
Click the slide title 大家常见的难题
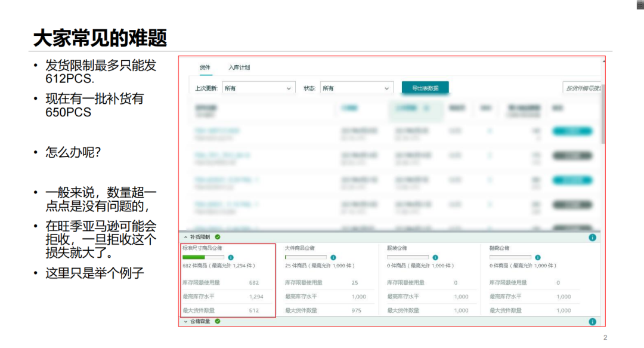[100, 38]
